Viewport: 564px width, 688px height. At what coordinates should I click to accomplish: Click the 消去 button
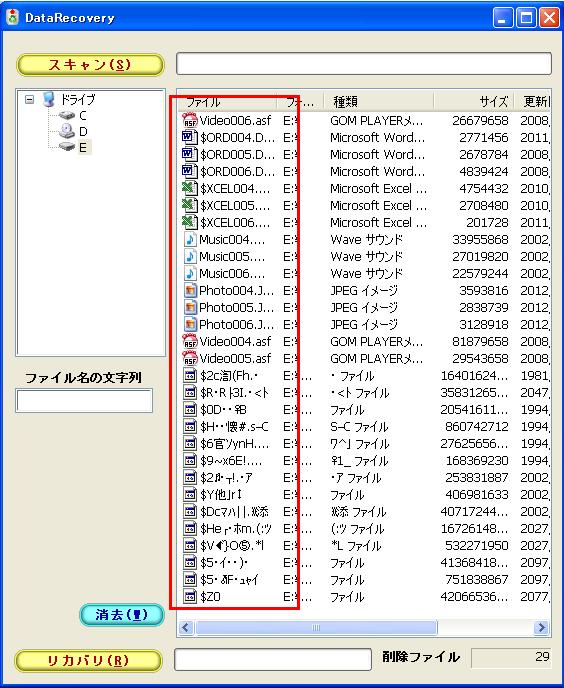[122, 615]
